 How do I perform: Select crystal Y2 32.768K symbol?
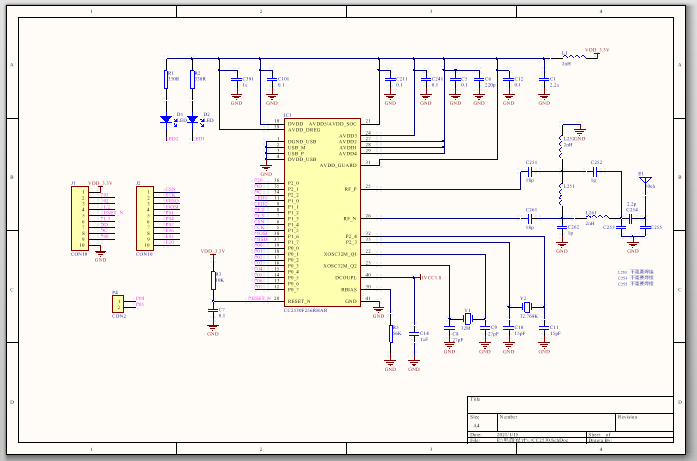[526, 307]
